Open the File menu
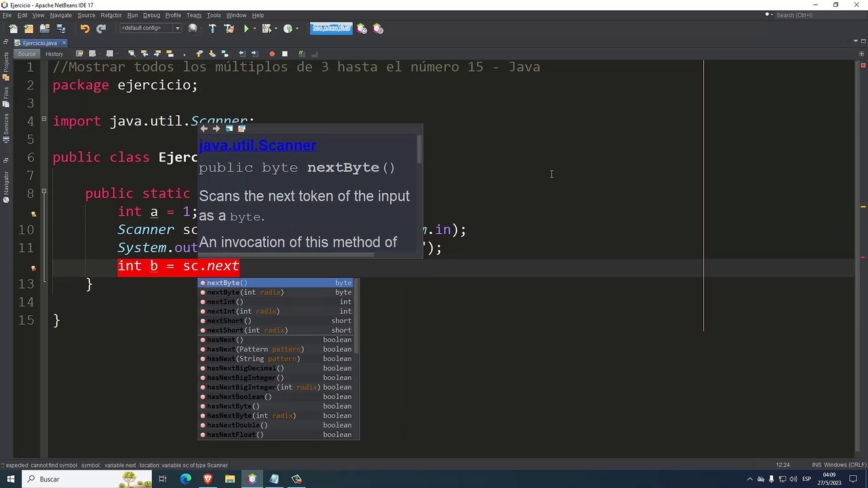The height and width of the screenshot is (488, 868). click(x=7, y=15)
